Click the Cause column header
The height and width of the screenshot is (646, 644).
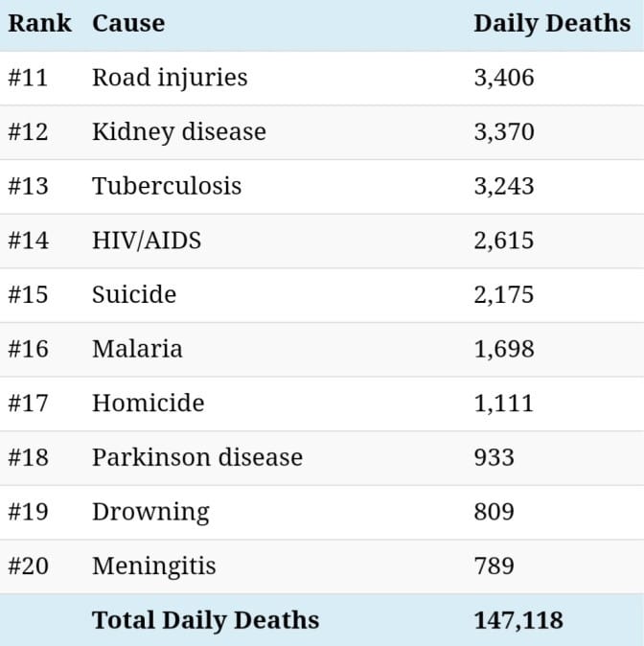click(128, 24)
